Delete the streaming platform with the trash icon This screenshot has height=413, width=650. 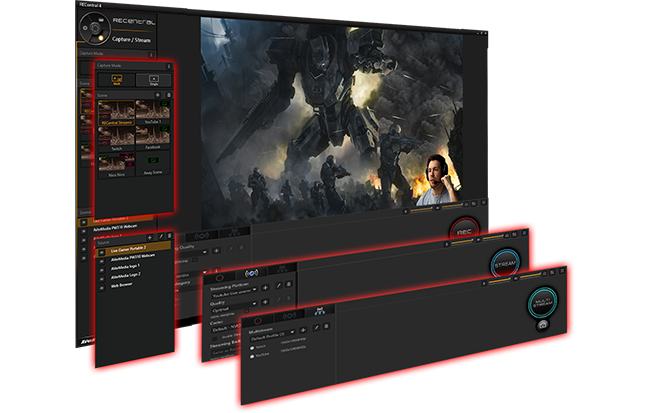click(289, 284)
